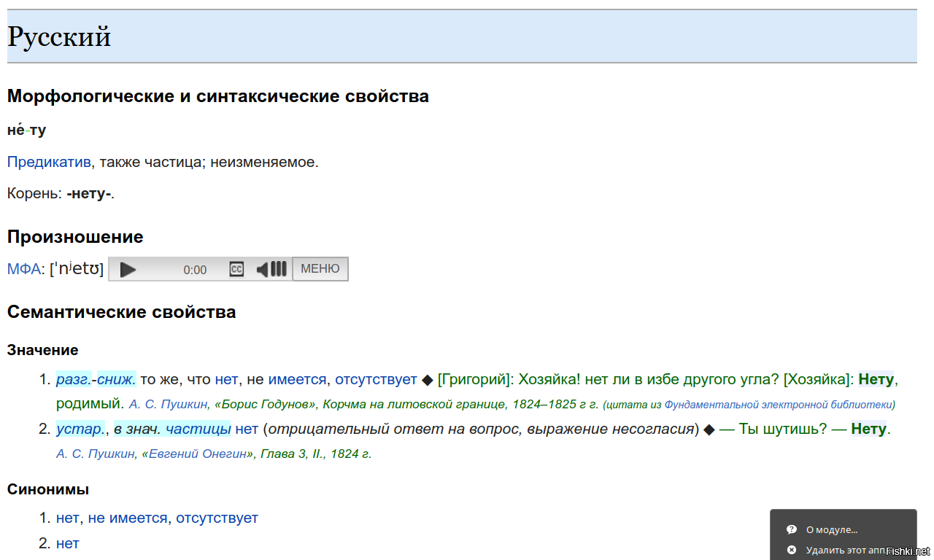Open Евгений Онегин source link
The width and height of the screenshot is (934, 560).
point(197,454)
